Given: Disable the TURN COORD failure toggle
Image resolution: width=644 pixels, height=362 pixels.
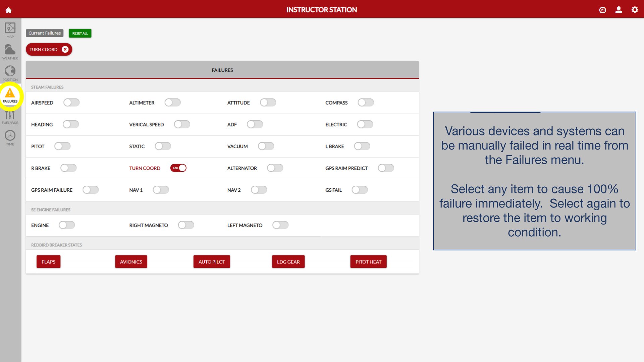Looking at the screenshot, I should point(178,168).
